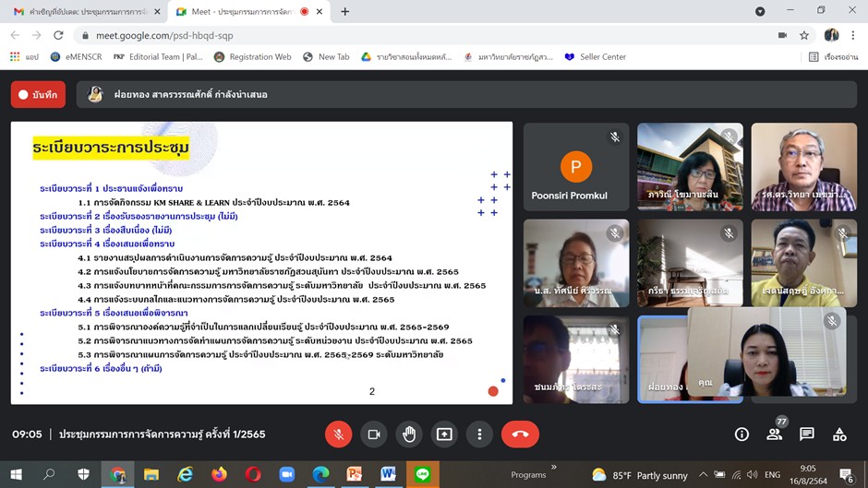Open the chat with everyone panel
The height and width of the screenshot is (488, 868).
pyautogui.click(x=807, y=434)
